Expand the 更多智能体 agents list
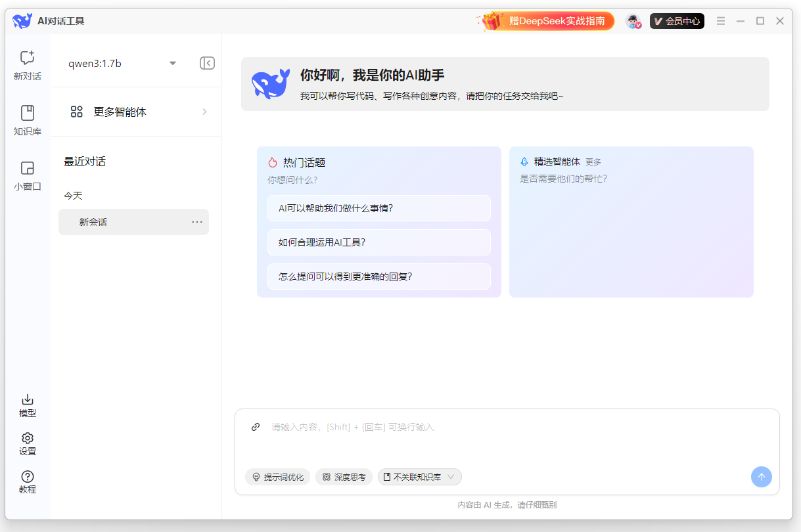801x532 pixels. (135, 112)
